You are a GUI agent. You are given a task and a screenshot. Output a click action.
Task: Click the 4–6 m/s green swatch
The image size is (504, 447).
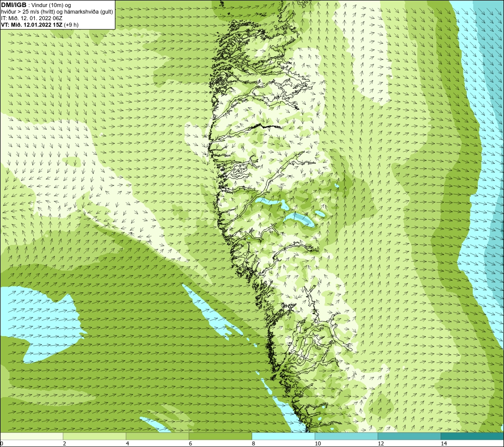point(157,436)
